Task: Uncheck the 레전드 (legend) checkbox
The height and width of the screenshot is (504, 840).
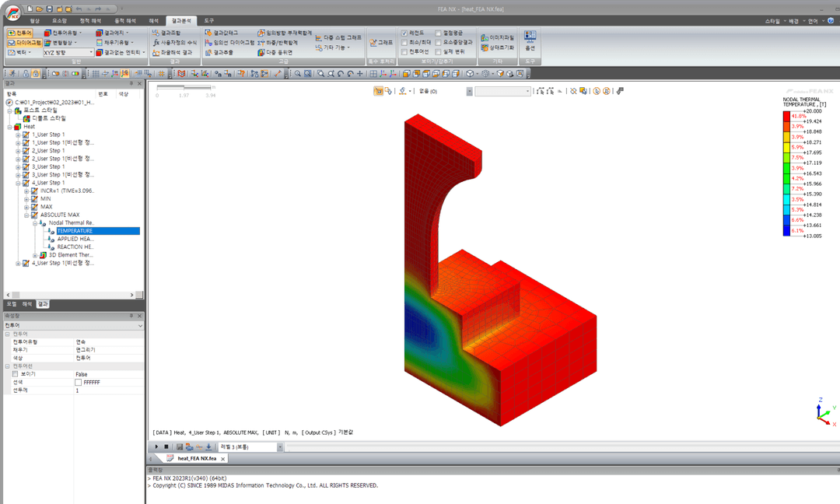Action: tap(404, 33)
